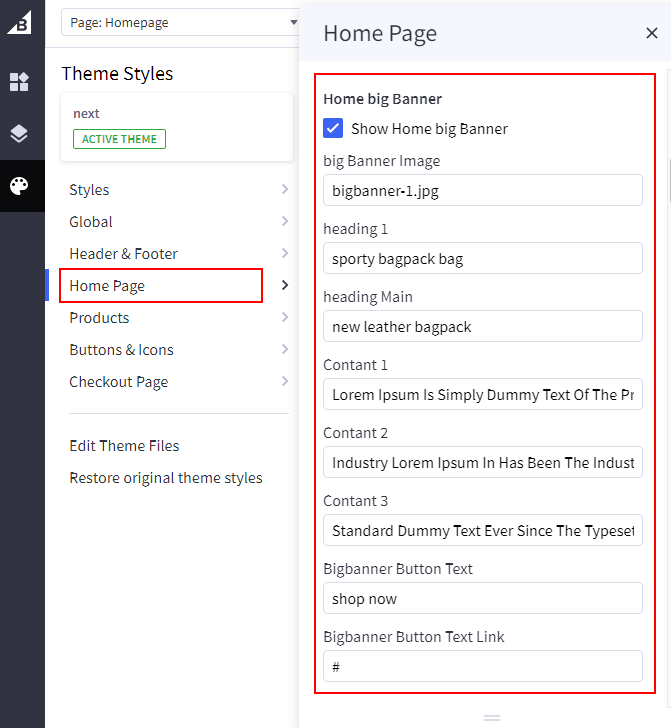Select the theme styles palette icon
This screenshot has width=671, height=728.
(19, 186)
